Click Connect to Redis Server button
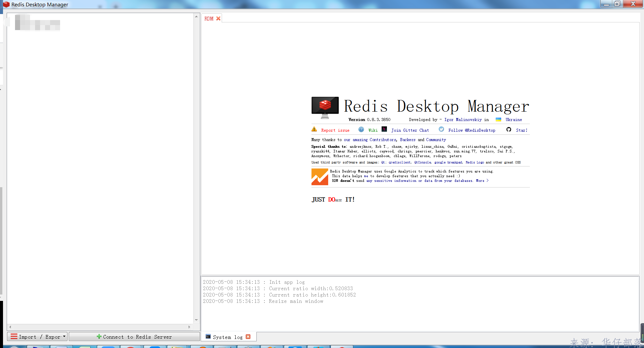This screenshot has width=644, height=348. [x=134, y=337]
